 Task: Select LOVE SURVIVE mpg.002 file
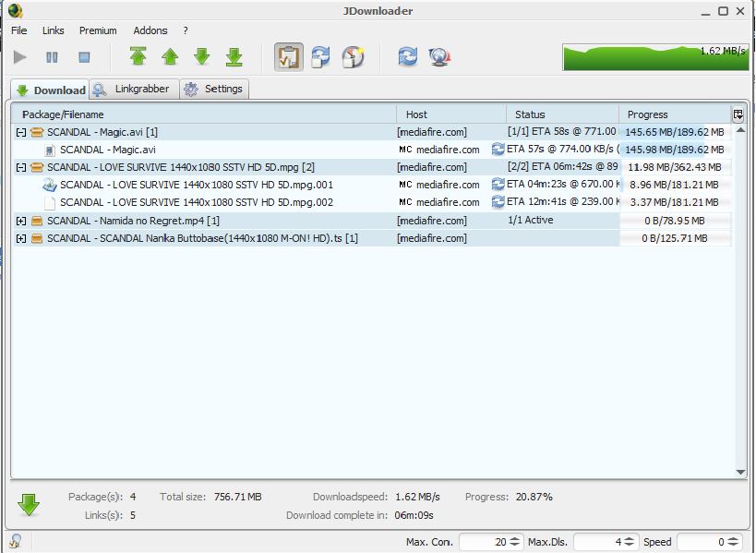tap(373, 202)
